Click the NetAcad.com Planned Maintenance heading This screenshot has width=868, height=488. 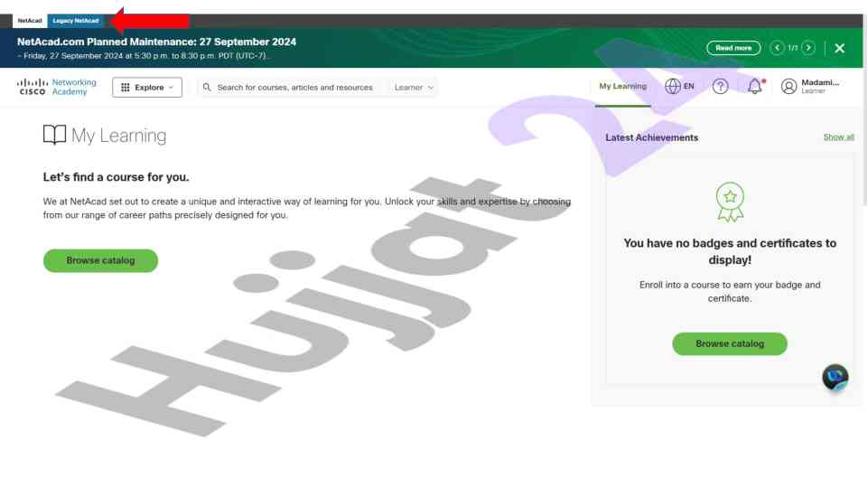[156, 42]
